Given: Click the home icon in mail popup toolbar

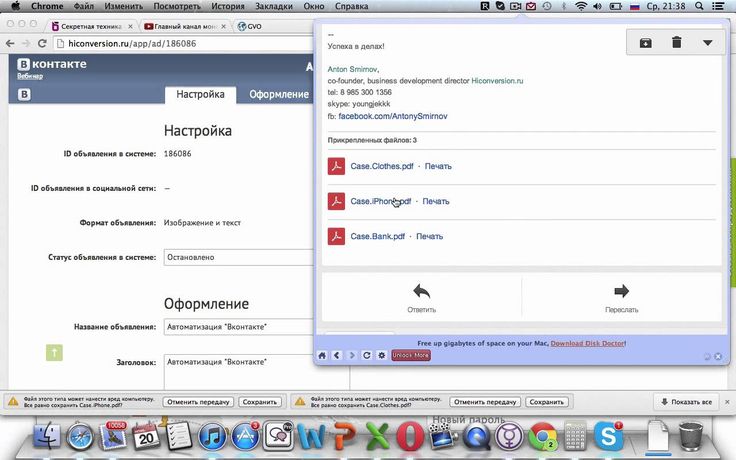Looking at the screenshot, I should [x=323, y=355].
